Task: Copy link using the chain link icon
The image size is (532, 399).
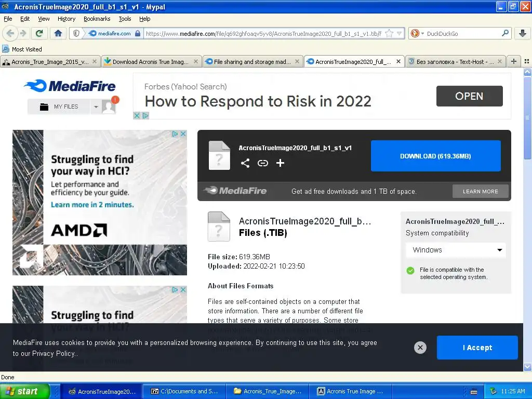Action: click(x=262, y=163)
